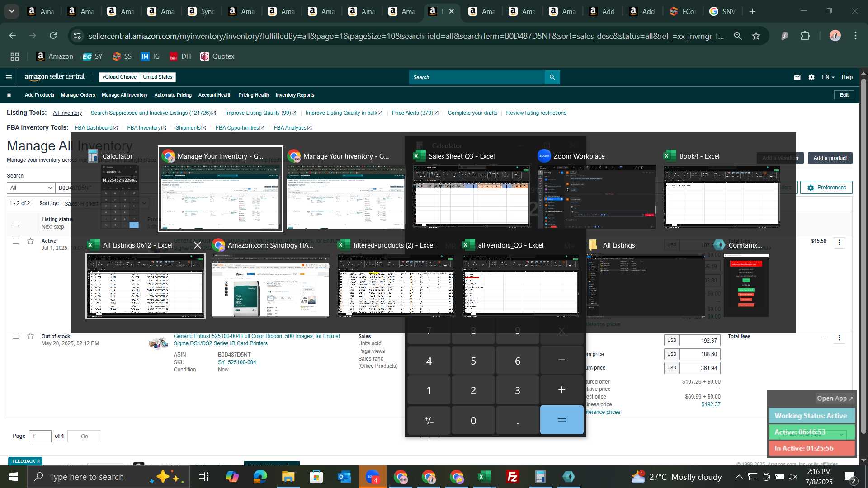This screenshot has height=488, width=868.
Task: Open Task View from the taskbar
Action: coord(203,477)
